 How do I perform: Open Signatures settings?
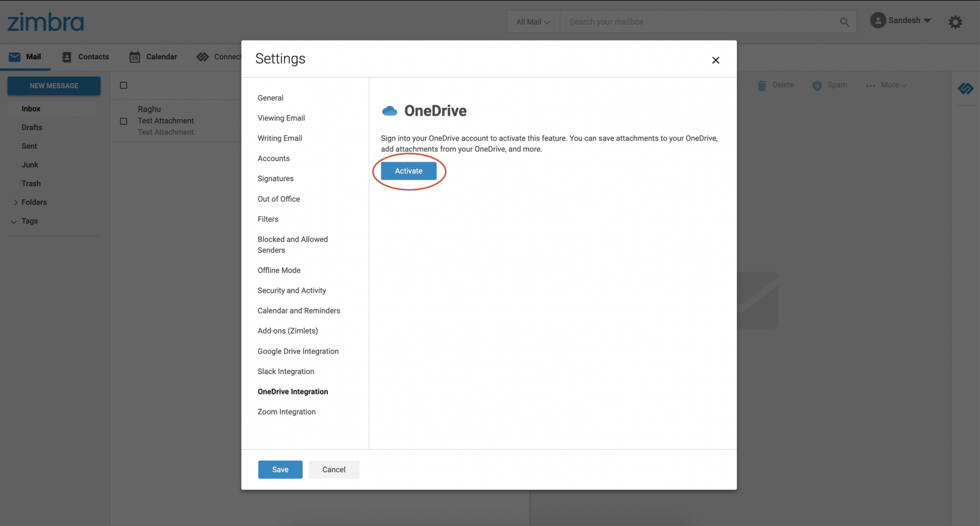click(276, 179)
